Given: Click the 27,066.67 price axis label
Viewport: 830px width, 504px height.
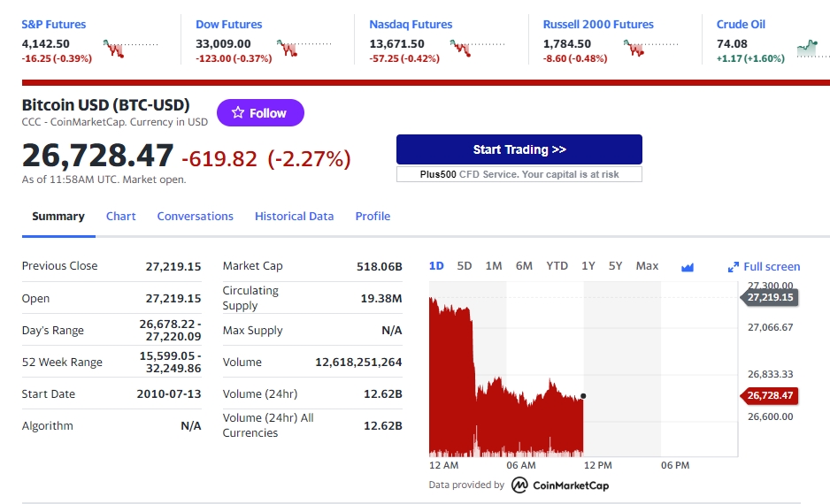Looking at the screenshot, I should (x=770, y=327).
